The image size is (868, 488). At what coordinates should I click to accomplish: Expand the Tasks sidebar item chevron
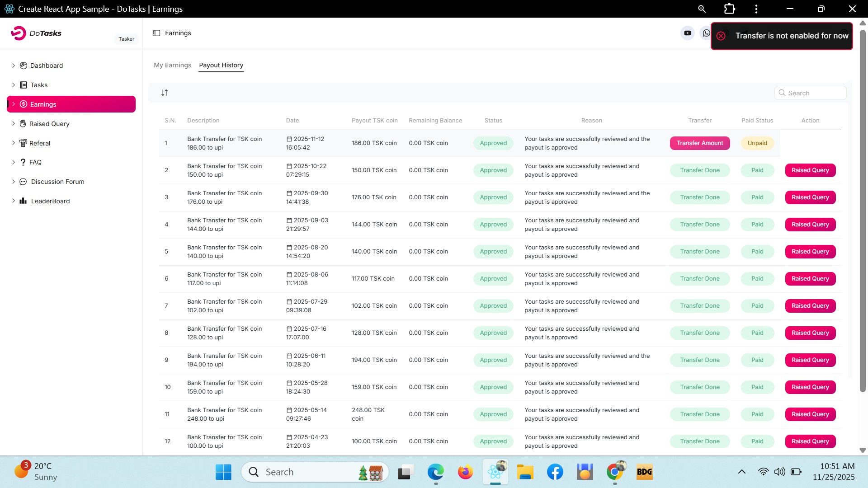point(14,85)
